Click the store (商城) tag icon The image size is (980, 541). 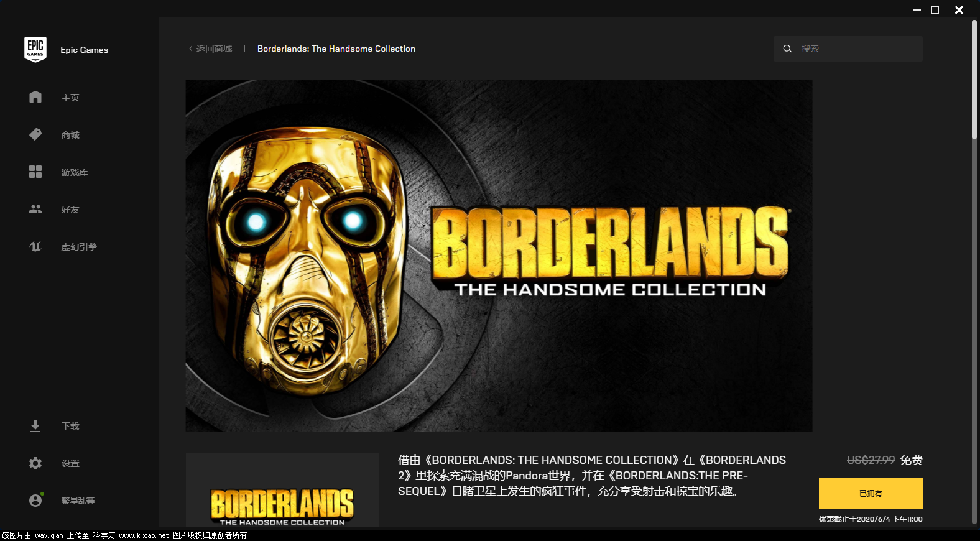35,134
